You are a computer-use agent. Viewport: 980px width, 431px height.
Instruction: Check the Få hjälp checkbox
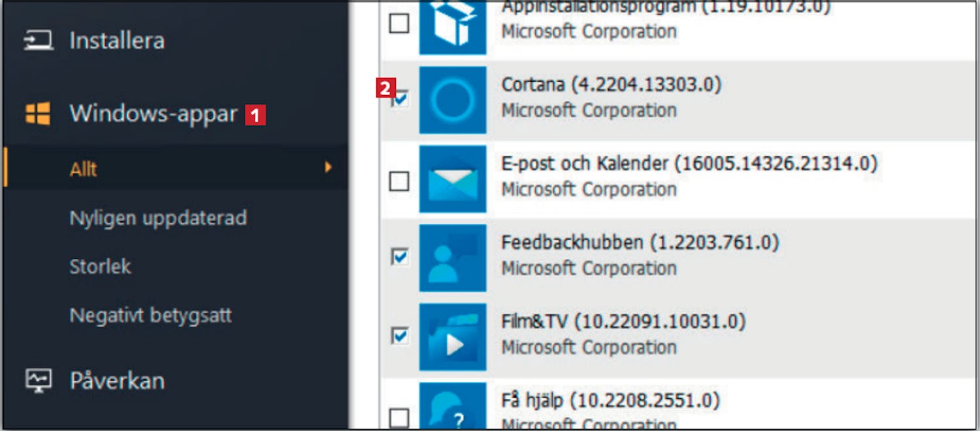[399, 417]
